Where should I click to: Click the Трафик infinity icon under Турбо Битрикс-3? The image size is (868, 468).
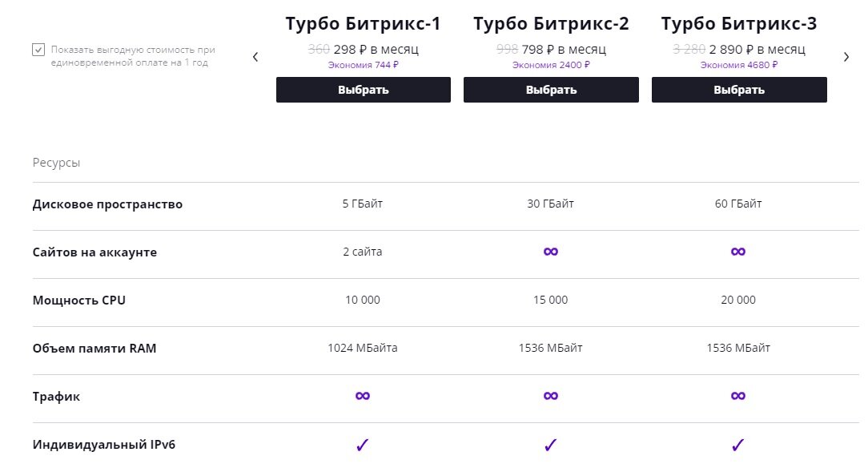point(738,396)
